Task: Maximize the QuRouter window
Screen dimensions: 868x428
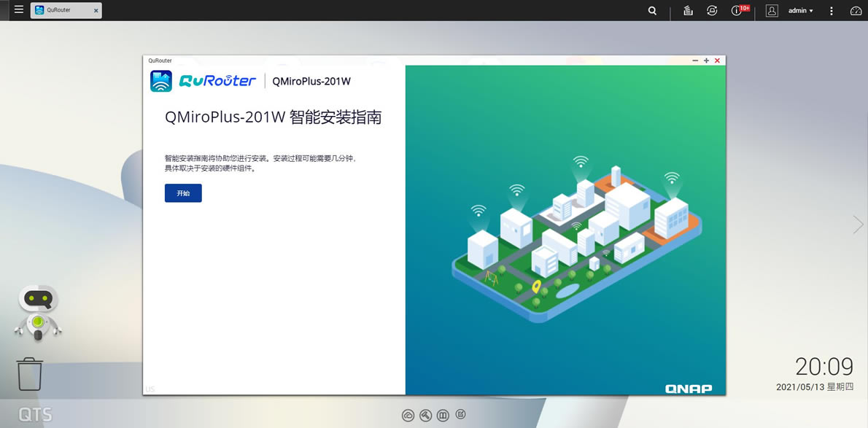Action: coord(706,61)
